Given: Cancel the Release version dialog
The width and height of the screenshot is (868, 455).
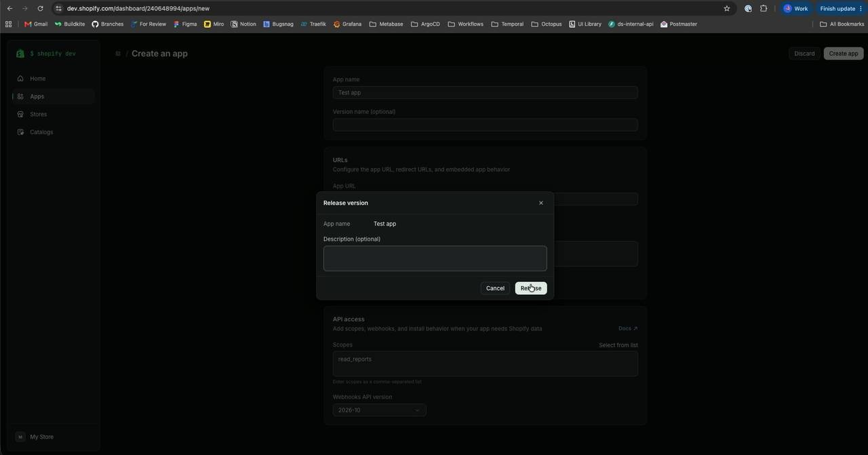Looking at the screenshot, I should pos(495,288).
